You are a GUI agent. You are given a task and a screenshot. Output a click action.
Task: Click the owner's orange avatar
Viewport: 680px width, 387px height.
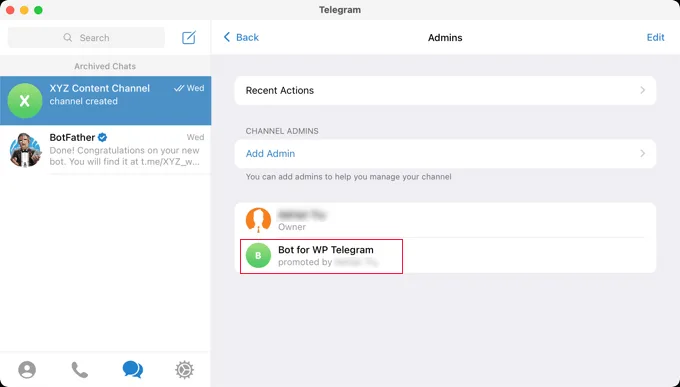coord(258,220)
